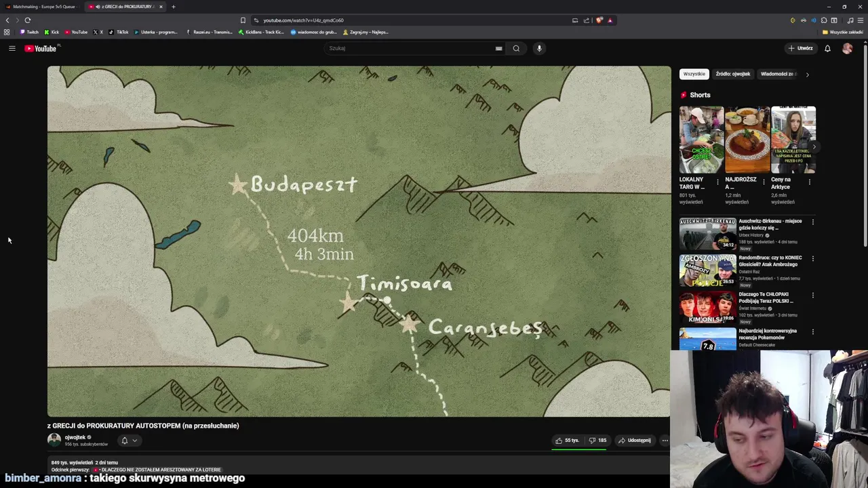Select the Wiadomości filter chip
The height and width of the screenshot is (488, 868).
(x=777, y=74)
